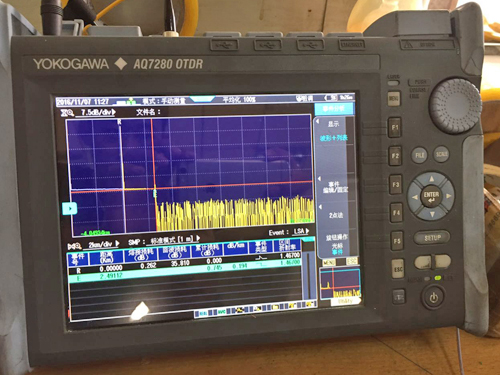This screenshot has height=375, width=500.
Task: Tap the cyan play arrow beside the waveform
Action: coord(70,208)
